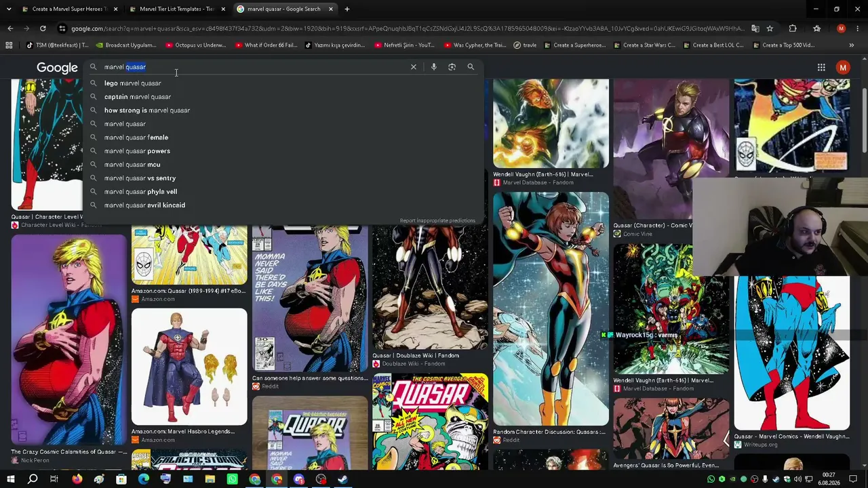Image resolution: width=868 pixels, height=488 pixels.
Task: Show more bookmarks with the chevron
Action: pos(852,45)
